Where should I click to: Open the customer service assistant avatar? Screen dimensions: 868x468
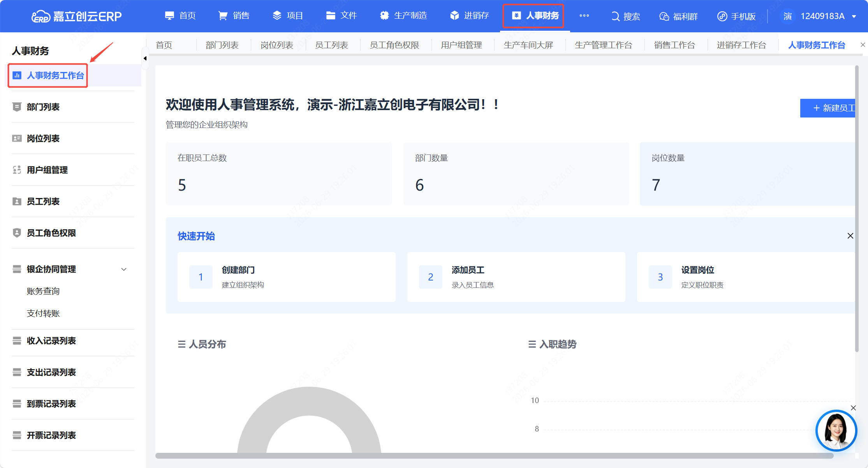[x=836, y=430]
